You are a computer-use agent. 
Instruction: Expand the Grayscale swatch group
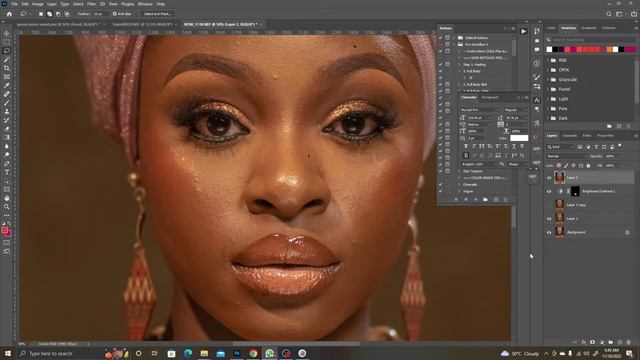tap(549, 80)
